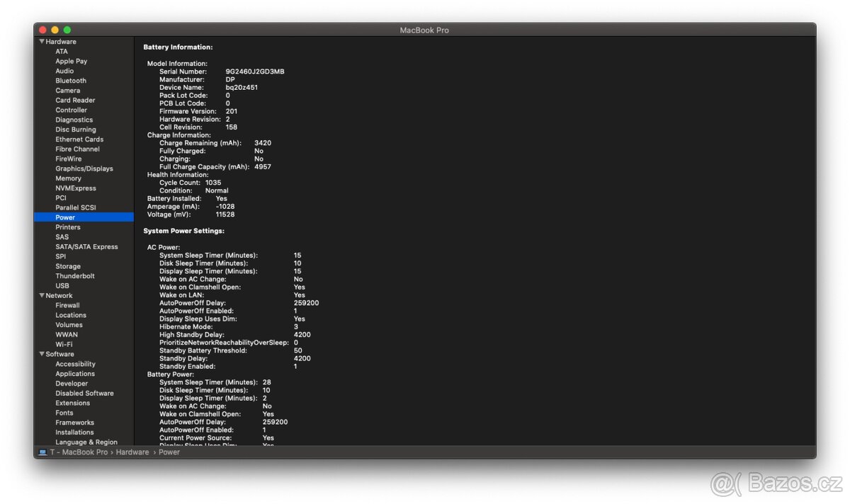This screenshot has height=504, width=850.
Task: Collapse the Software section in sidebar
Action: click(x=41, y=354)
